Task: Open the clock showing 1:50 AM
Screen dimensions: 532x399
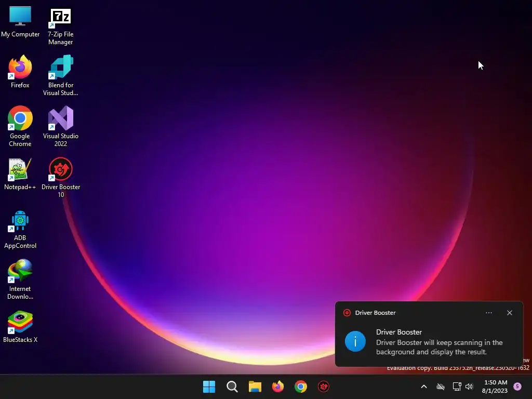Action: tap(495, 387)
